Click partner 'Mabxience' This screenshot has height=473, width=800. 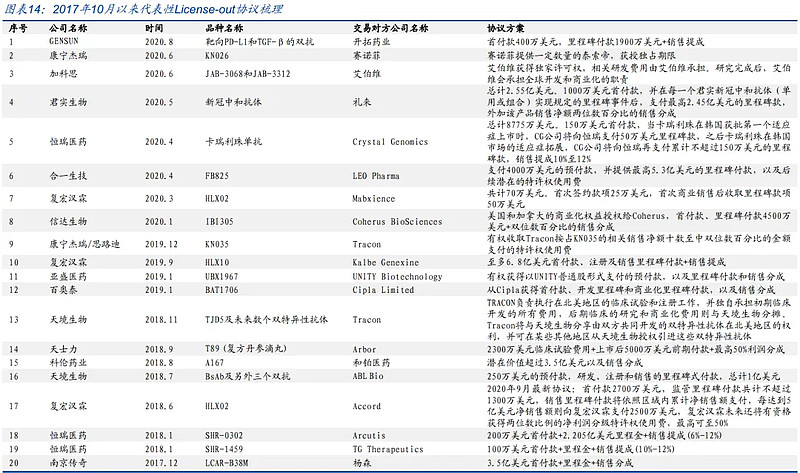pyautogui.click(x=373, y=198)
